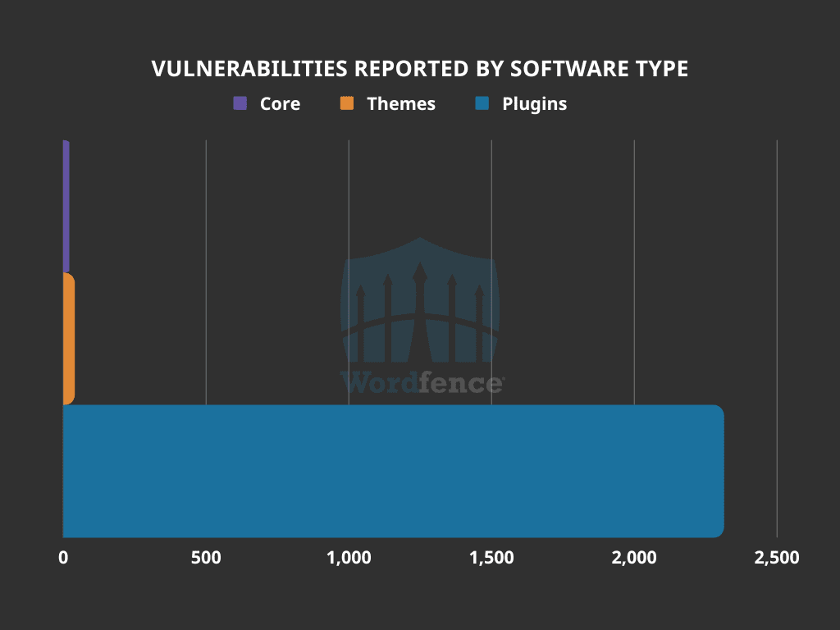Click the 0 axis label

click(63, 558)
